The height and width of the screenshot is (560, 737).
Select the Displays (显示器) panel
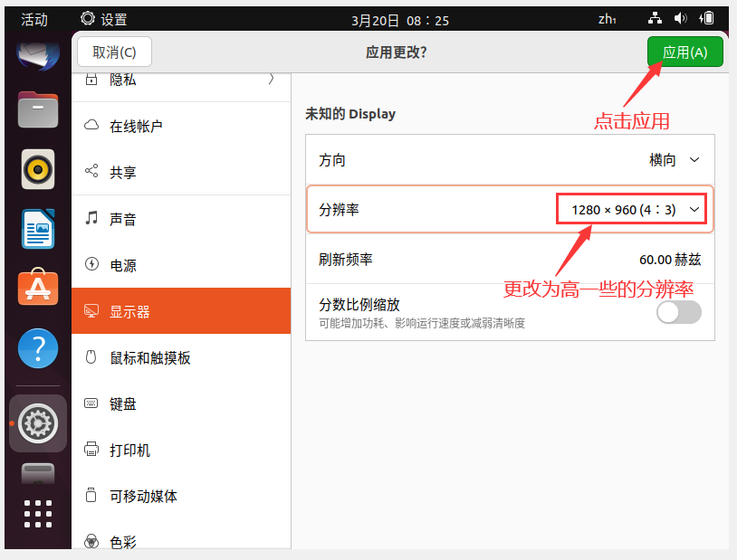point(181,311)
